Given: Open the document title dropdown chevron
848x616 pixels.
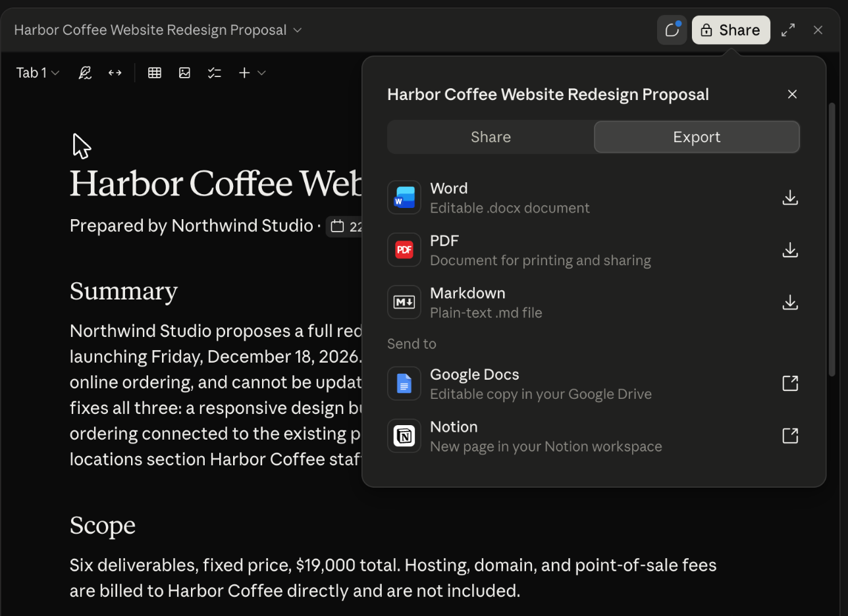Looking at the screenshot, I should (x=298, y=30).
